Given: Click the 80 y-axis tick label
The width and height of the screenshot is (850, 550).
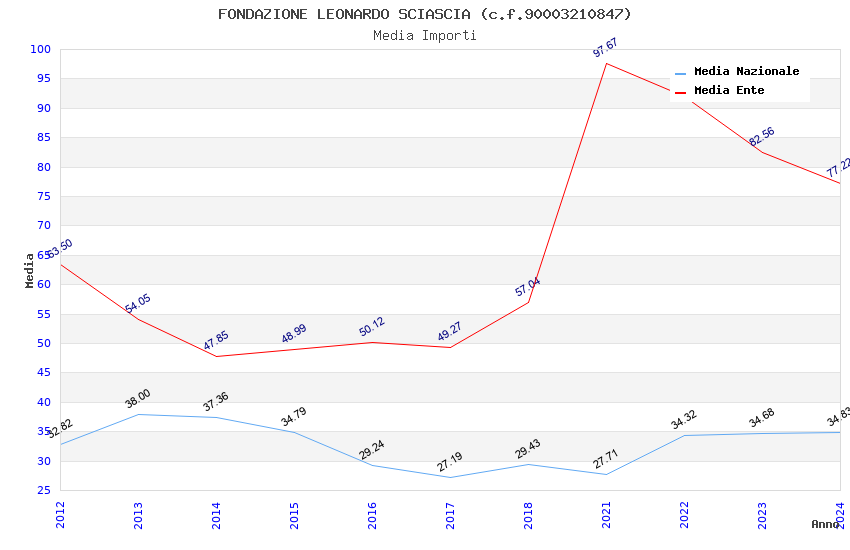Looking at the screenshot, I should pyautogui.click(x=44, y=167).
